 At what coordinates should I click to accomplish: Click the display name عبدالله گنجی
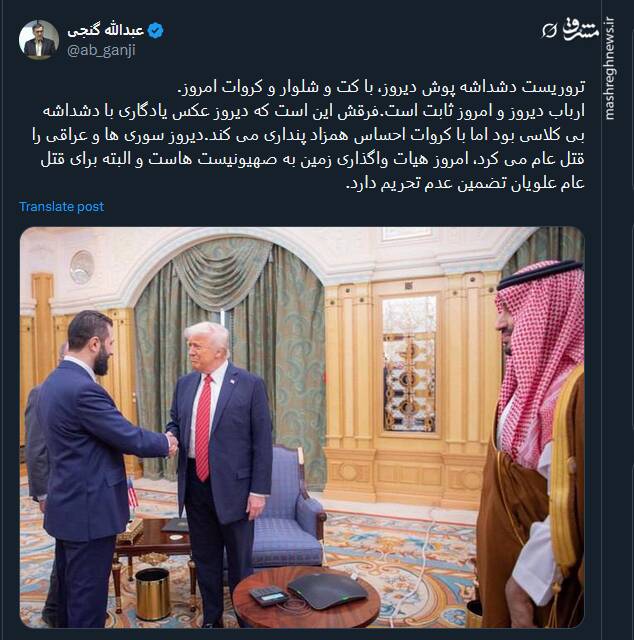(105, 31)
